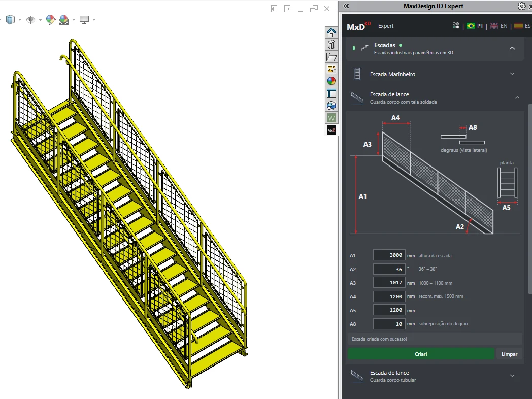Open the Display Style dropdown arrow
The height and width of the screenshot is (399, 532).
tap(20, 20)
